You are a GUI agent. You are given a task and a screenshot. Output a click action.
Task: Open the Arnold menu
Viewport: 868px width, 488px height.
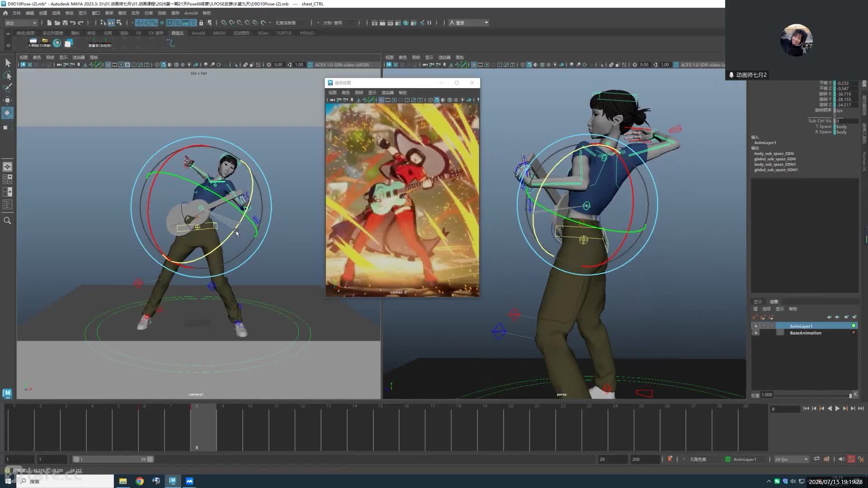(x=191, y=13)
